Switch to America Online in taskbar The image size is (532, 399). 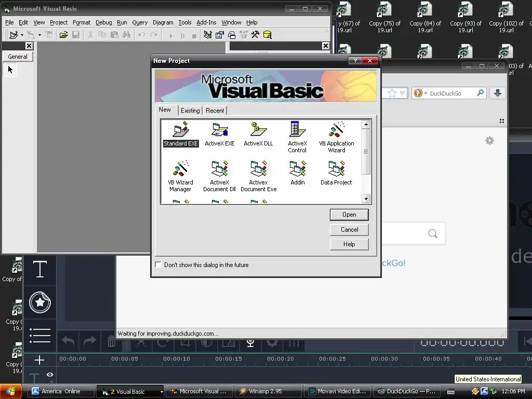click(x=60, y=391)
